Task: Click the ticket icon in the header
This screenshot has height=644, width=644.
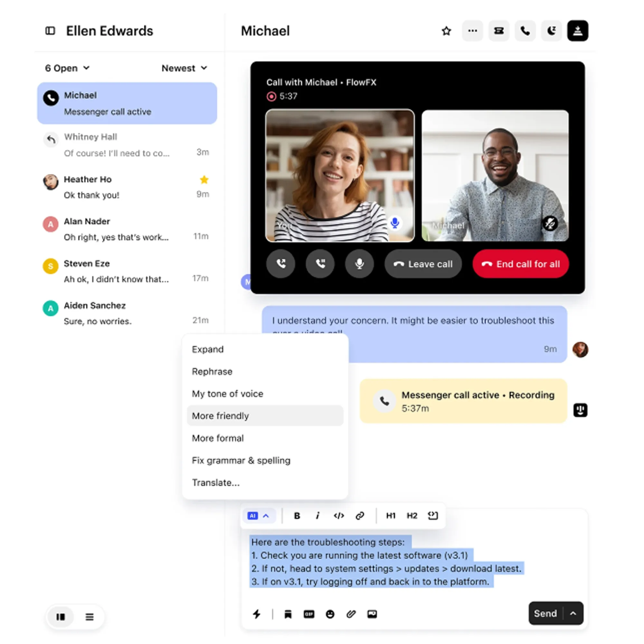Action: point(499,31)
